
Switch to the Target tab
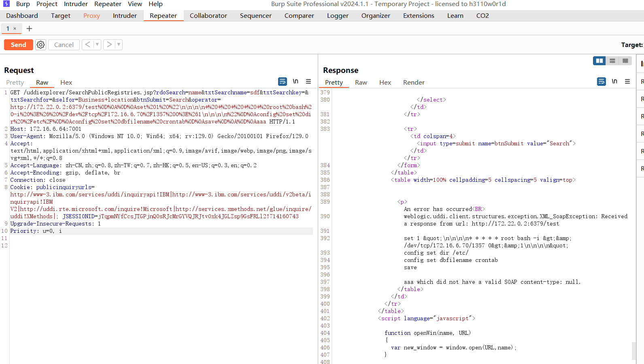click(x=61, y=16)
